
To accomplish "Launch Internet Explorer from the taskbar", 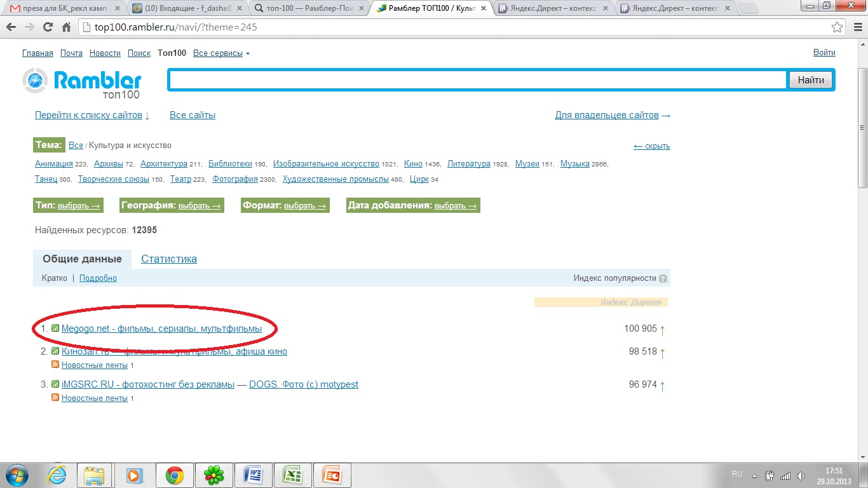I will tap(58, 475).
